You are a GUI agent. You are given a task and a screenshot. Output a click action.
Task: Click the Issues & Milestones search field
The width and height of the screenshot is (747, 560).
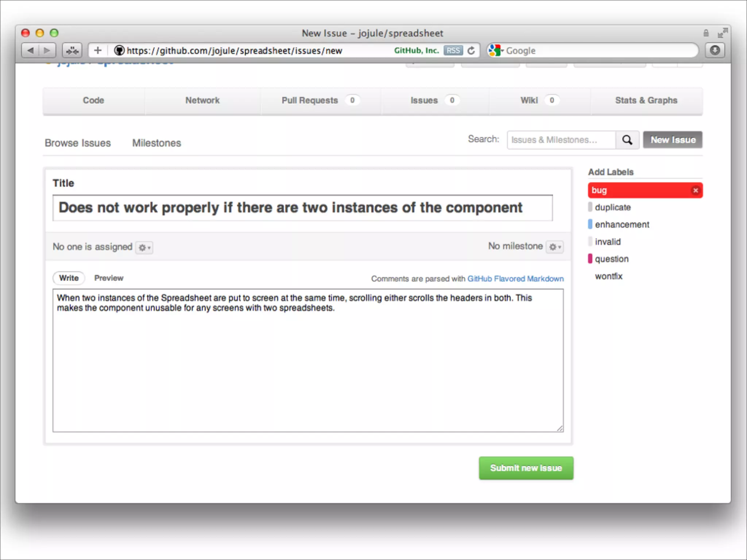(x=561, y=140)
